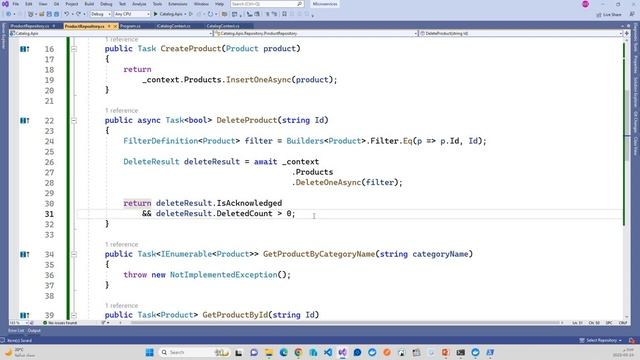The height and width of the screenshot is (360, 640).
Task: Click the NotImplementedException text on line 36
Action: (x=224, y=275)
